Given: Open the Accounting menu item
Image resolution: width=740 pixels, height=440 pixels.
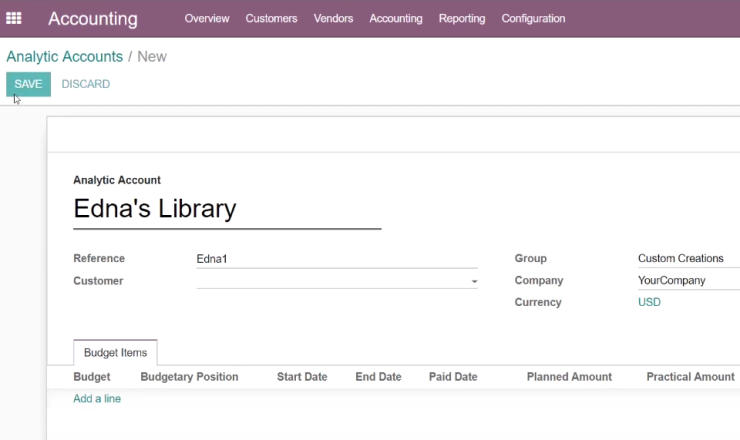Looking at the screenshot, I should 395,18.
